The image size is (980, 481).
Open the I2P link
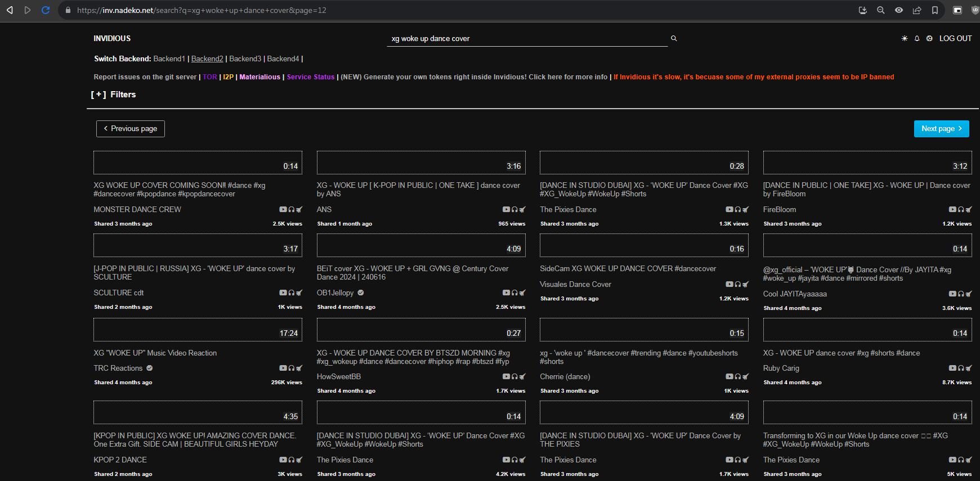(228, 77)
